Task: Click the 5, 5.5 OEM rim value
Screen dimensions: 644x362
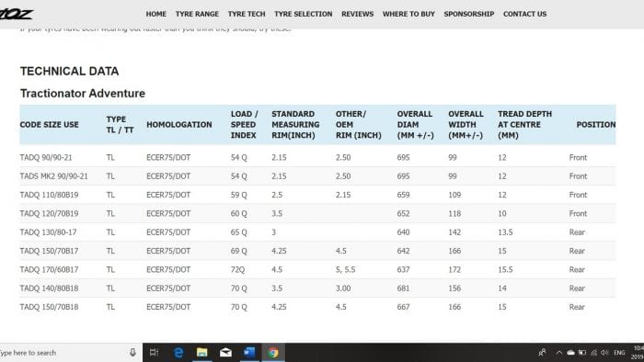Action: tap(345, 270)
